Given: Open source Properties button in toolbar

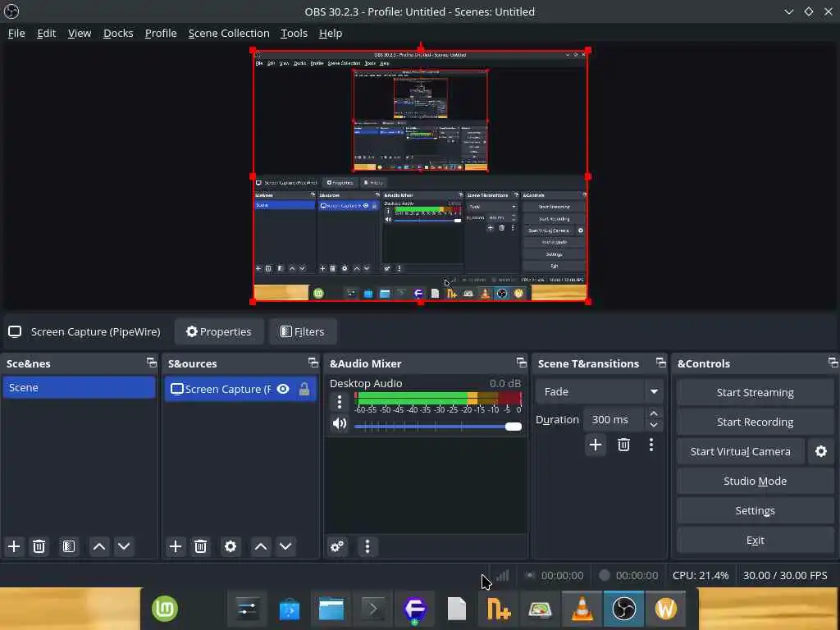Looking at the screenshot, I should 218,331.
